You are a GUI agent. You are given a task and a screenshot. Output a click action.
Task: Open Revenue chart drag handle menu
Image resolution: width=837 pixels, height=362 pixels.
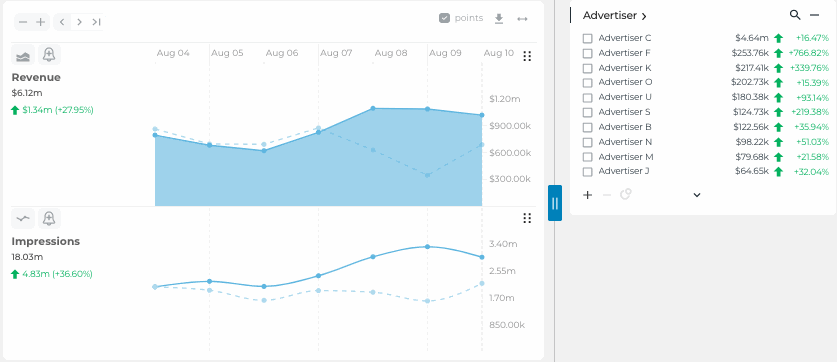(527, 56)
